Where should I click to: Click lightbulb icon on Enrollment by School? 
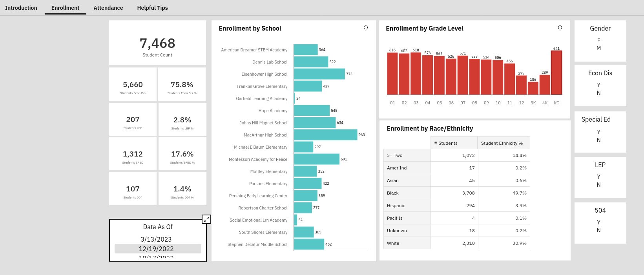tap(366, 28)
